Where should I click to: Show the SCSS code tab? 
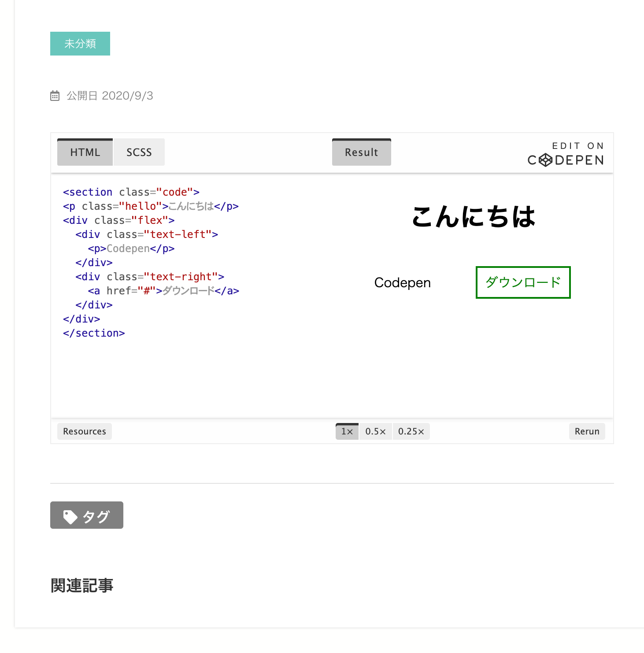(139, 152)
